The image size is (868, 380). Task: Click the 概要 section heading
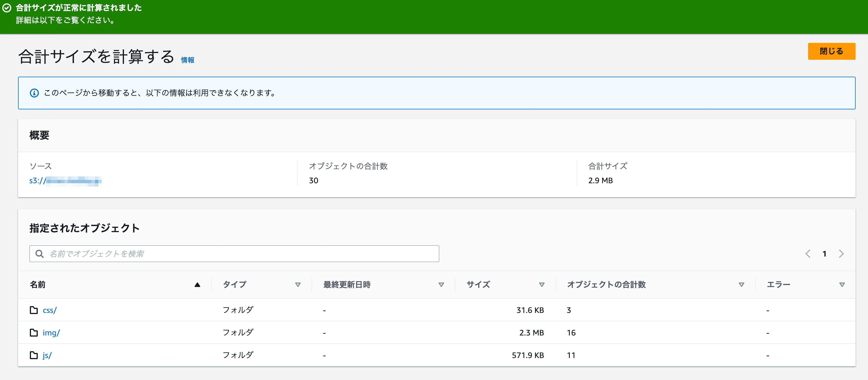tap(39, 135)
